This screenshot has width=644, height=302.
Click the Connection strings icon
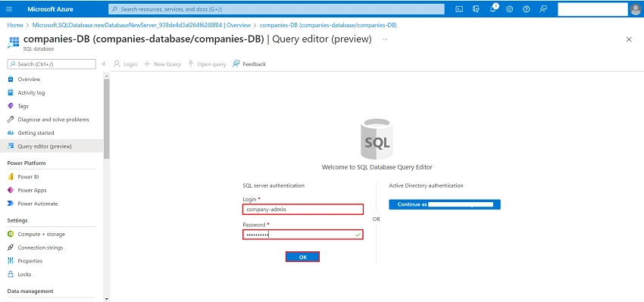point(11,248)
